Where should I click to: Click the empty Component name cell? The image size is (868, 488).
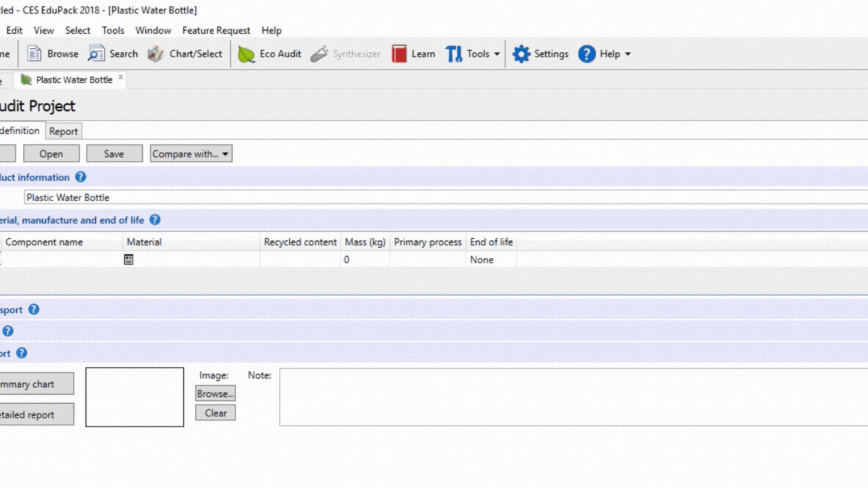tap(62, 260)
